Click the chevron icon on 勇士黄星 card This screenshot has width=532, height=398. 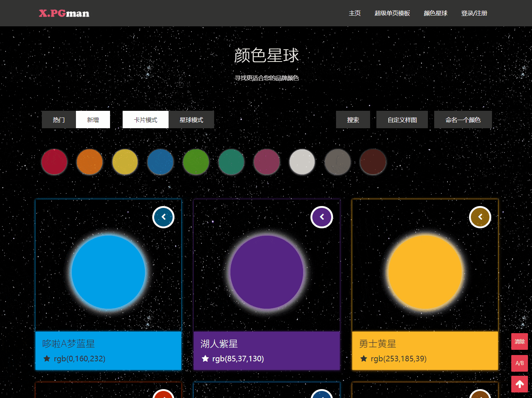point(480,217)
